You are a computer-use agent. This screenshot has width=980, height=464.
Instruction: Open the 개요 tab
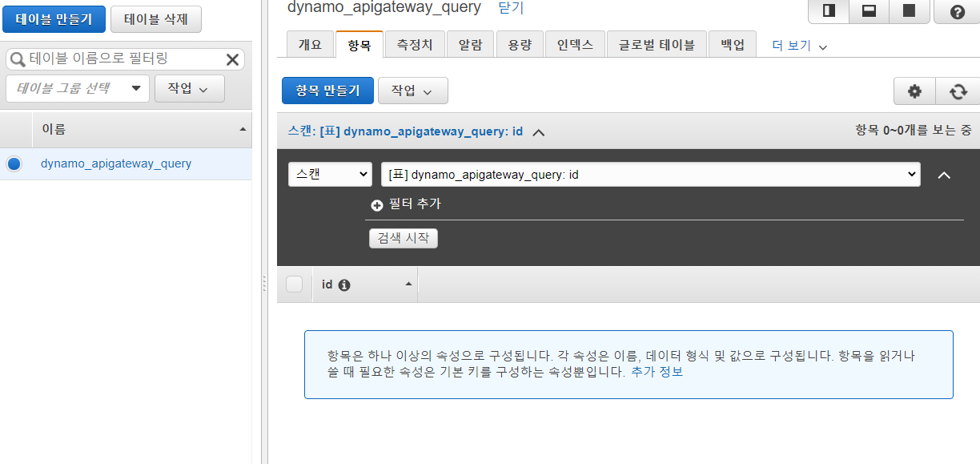(310, 45)
